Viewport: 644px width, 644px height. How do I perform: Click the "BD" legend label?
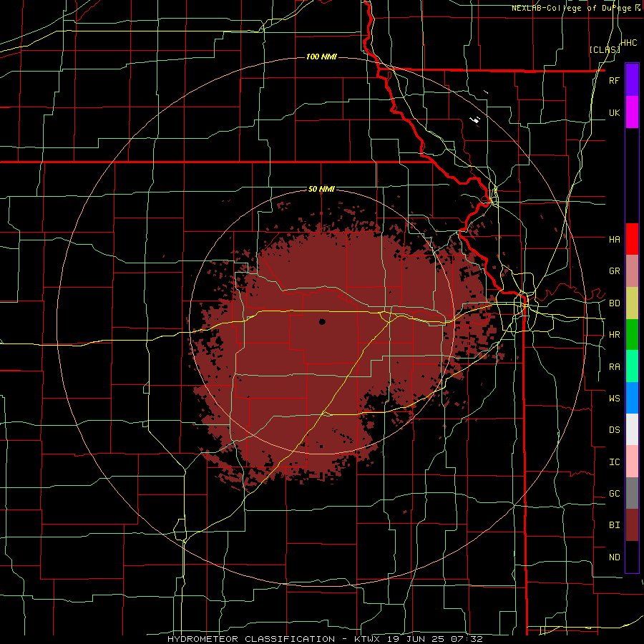coord(614,303)
